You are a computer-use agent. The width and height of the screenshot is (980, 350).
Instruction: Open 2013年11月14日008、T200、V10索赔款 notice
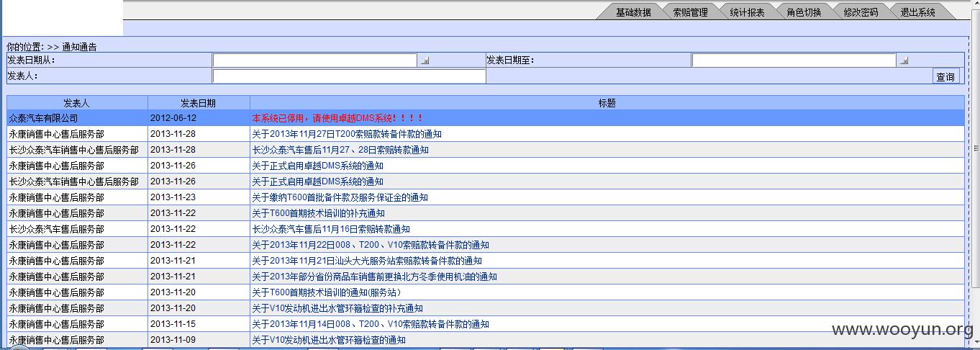click(x=371, y=324)
